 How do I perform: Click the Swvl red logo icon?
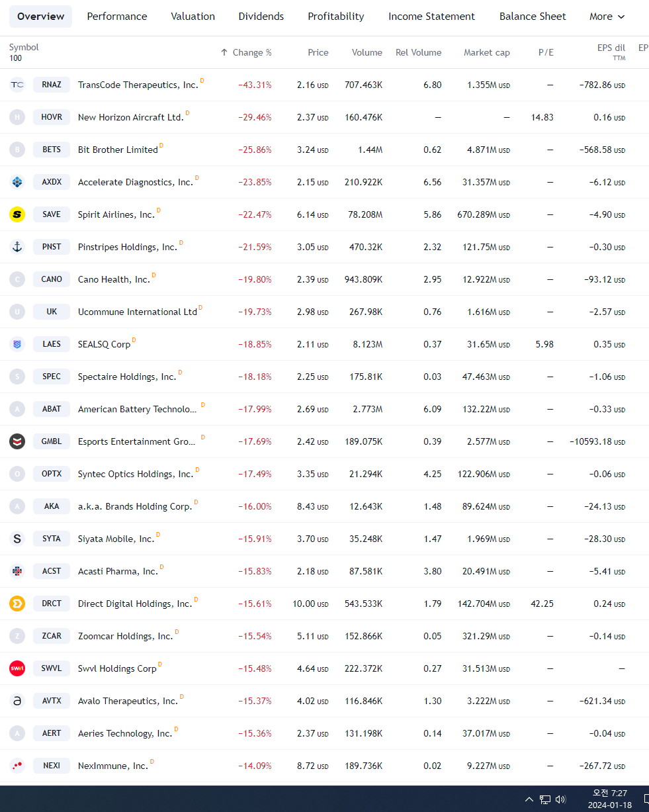pyautogui.click(x=17, y=668)
